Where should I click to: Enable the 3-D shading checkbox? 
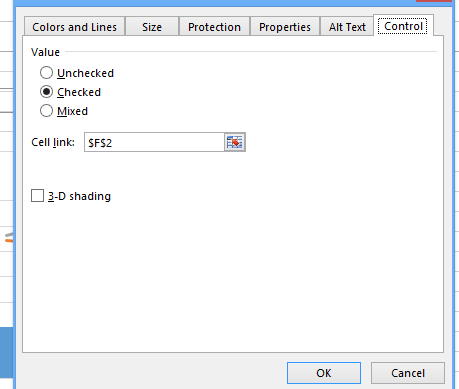coord(37,196)
